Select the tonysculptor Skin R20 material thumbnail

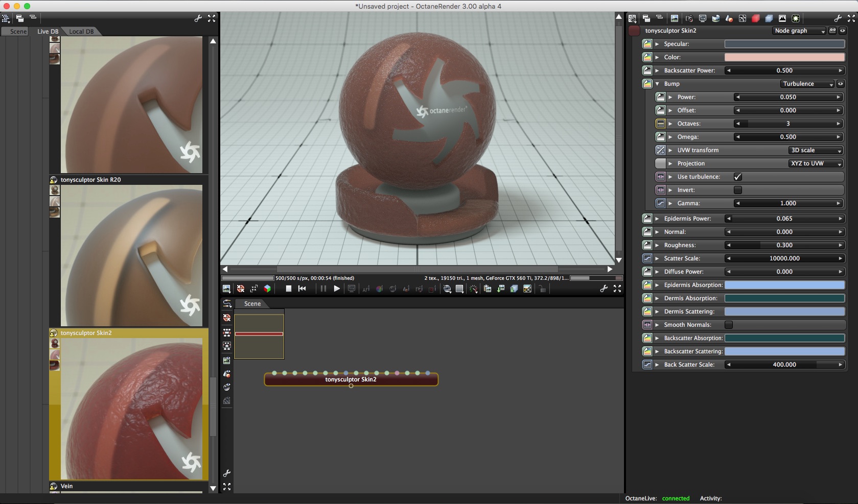(131, 255)
